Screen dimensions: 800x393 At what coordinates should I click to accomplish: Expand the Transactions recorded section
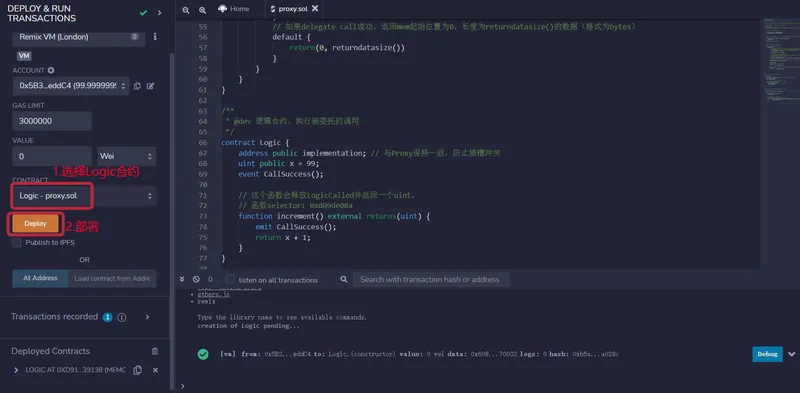147,317
